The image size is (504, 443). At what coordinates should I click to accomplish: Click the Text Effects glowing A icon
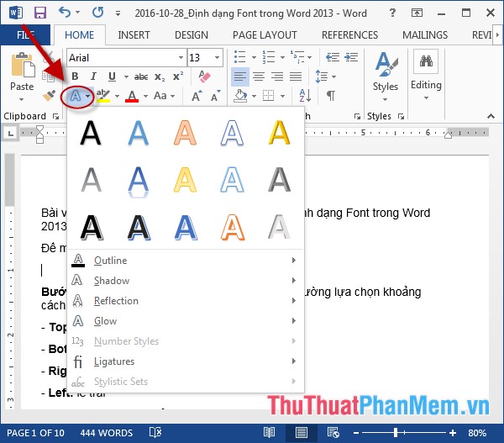76,96
